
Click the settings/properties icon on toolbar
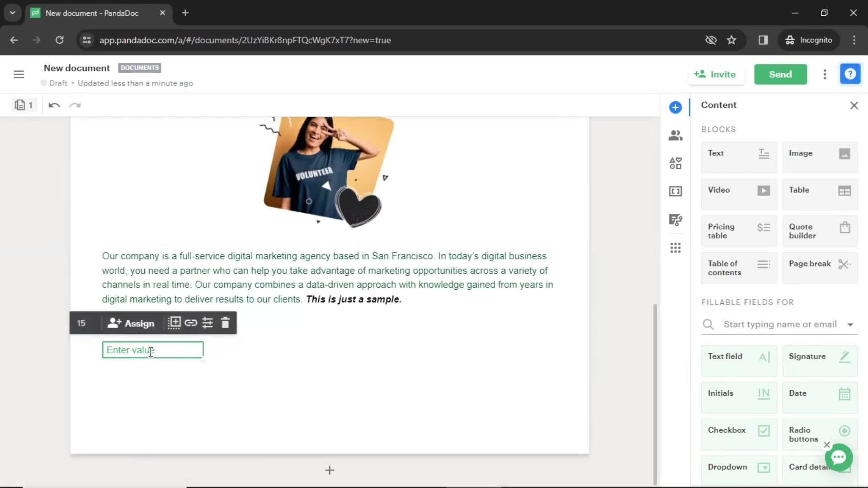208,323
